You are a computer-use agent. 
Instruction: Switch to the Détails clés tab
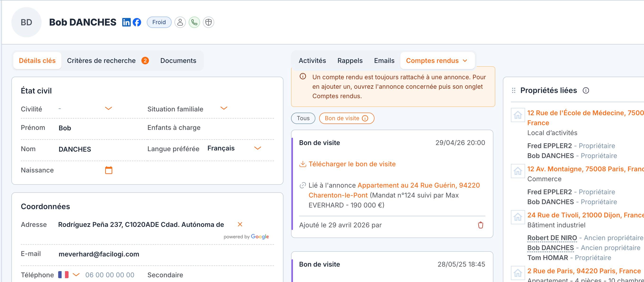pos(37,61)
